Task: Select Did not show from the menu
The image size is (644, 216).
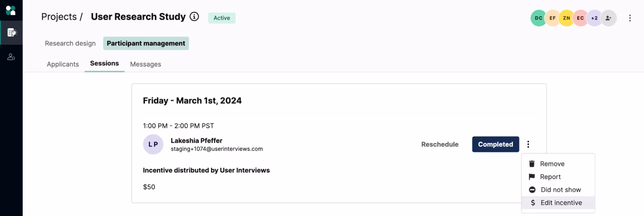Action: pos(561,190)
